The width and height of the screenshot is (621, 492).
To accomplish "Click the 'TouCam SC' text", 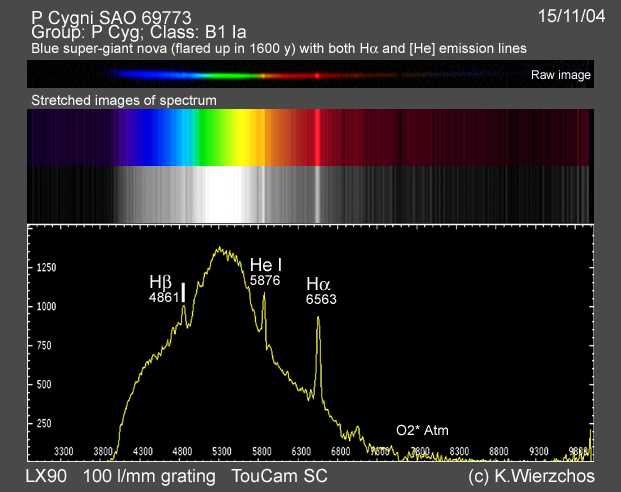I will pyautogui.click(x=280, y=476).
